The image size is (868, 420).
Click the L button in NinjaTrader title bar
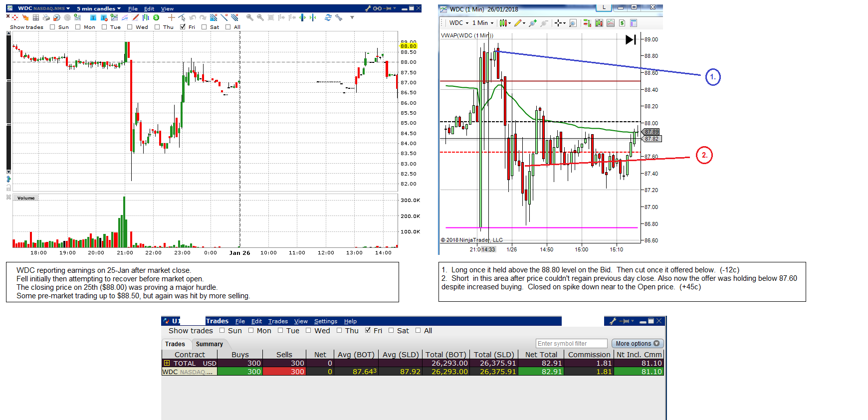tap(604, 7)
